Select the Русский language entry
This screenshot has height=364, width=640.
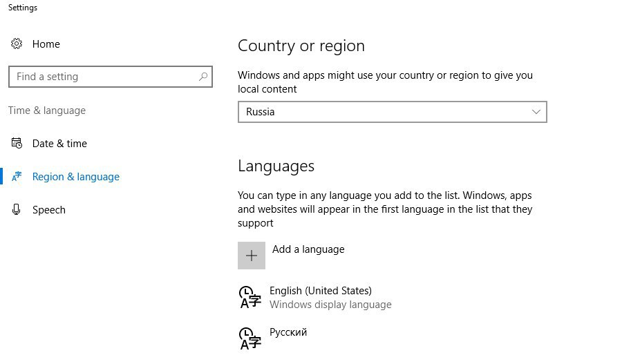coord(288,332)
